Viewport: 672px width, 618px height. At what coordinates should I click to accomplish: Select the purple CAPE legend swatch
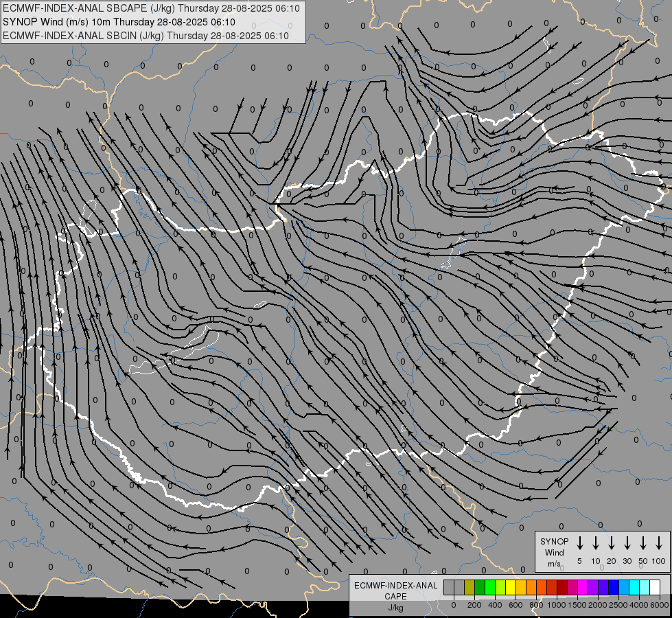(593, 587)
